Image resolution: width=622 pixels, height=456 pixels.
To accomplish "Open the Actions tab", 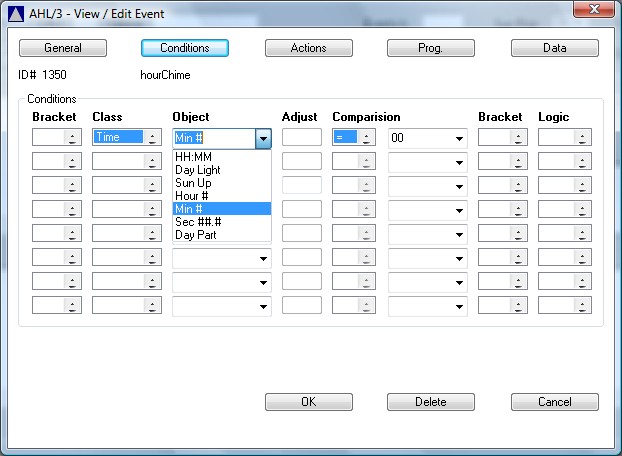I will 308,48.
